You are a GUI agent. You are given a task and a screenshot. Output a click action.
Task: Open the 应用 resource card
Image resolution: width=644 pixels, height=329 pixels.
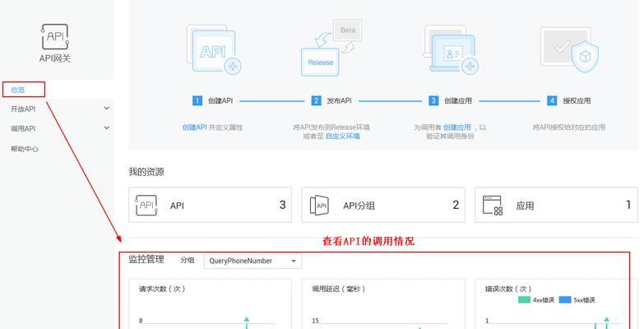coord(557,205)
